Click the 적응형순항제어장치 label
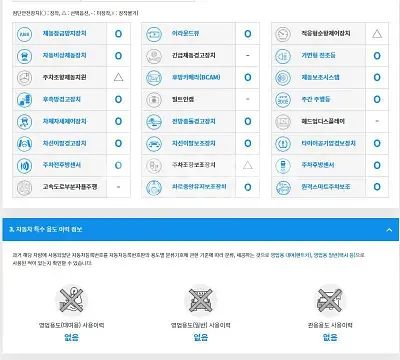Screen dimensions: 400x360 326,33
